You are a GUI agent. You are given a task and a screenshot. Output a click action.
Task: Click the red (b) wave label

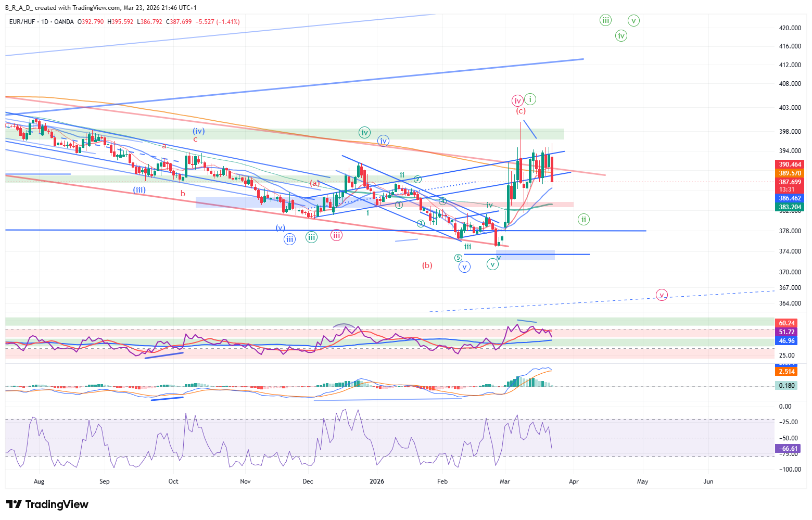[x=427, y=265]
